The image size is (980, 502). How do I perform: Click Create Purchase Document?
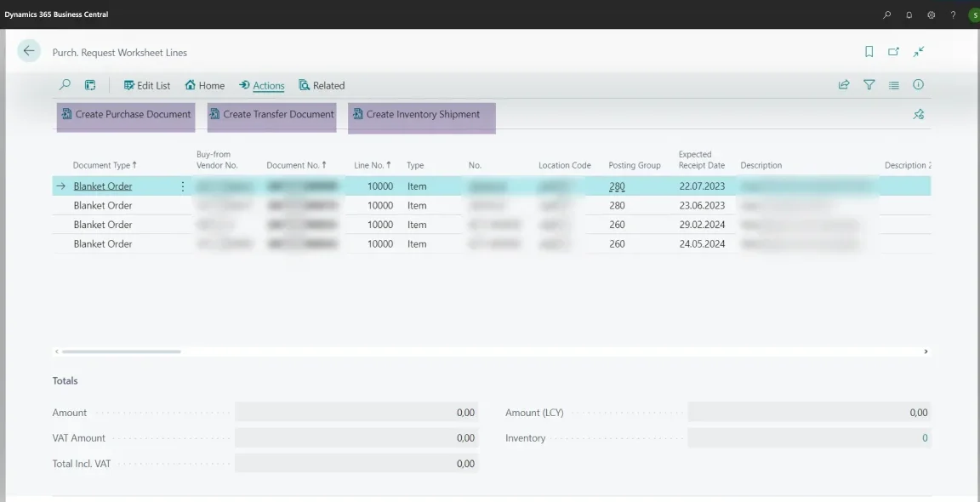(x=126, y=114)
